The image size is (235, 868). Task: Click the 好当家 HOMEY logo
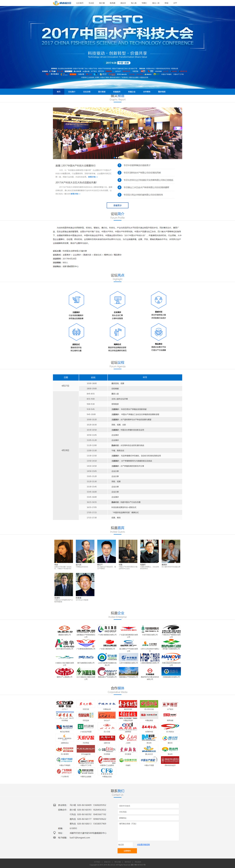[x=107, y=657]
